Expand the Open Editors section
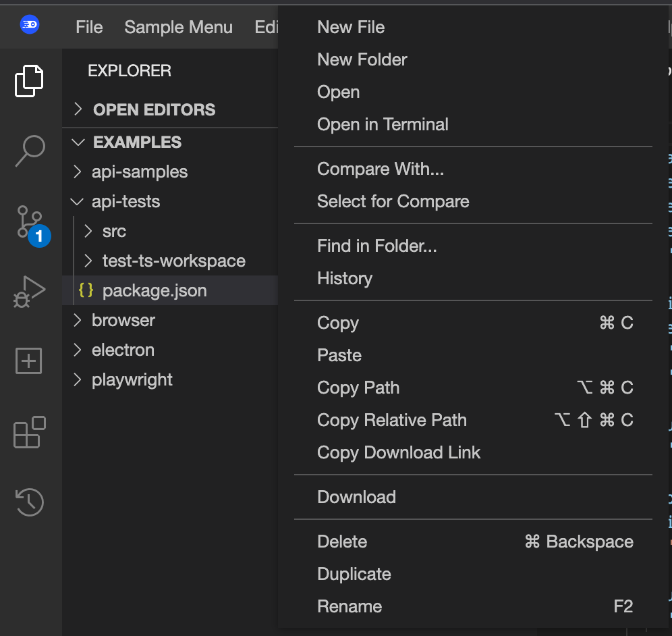 click(x=154, y=110)
